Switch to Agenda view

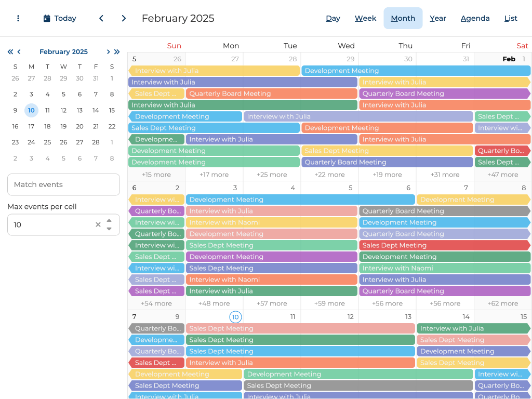coord(475,18)
